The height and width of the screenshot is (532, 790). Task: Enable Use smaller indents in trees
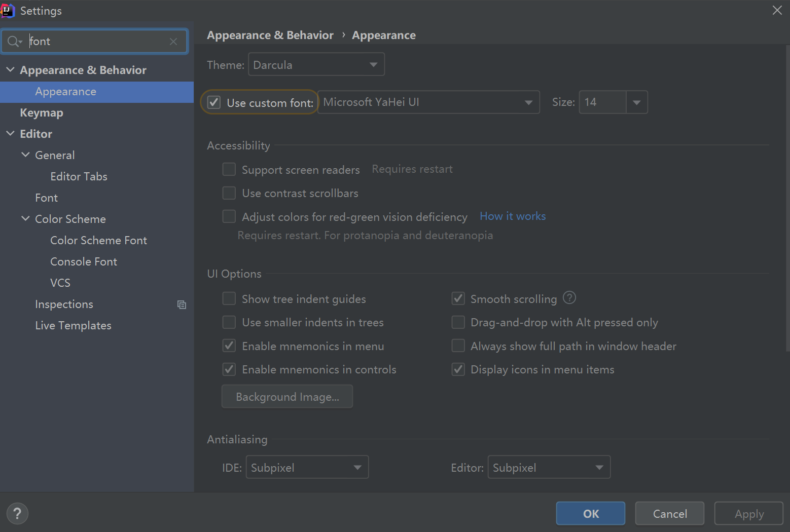click(229, 322)
